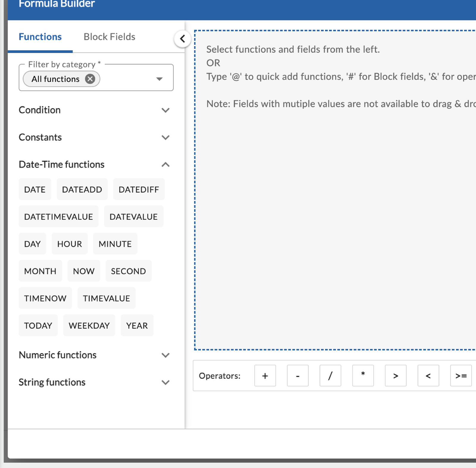Add the division slash operator
476x468 pixels.
[x=330, y=376]
